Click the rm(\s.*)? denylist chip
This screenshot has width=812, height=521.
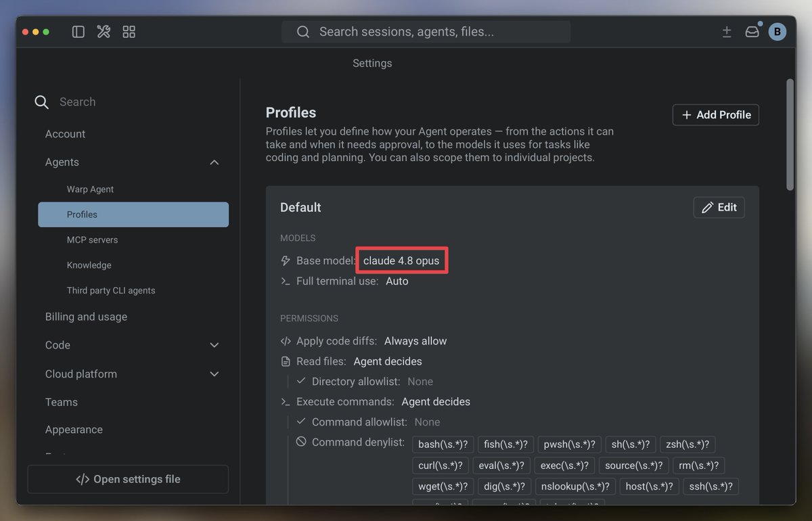[x=699, y=466]
